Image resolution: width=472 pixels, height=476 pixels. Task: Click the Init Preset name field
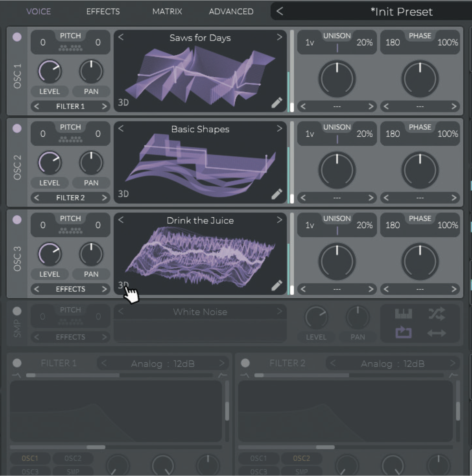pos(400,12)
